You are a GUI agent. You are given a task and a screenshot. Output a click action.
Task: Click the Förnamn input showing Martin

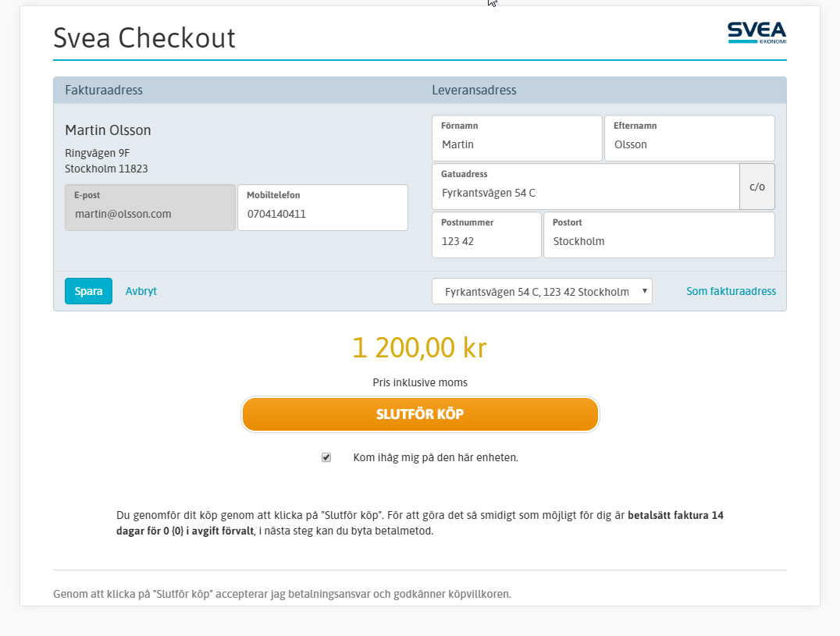point(517,144)
